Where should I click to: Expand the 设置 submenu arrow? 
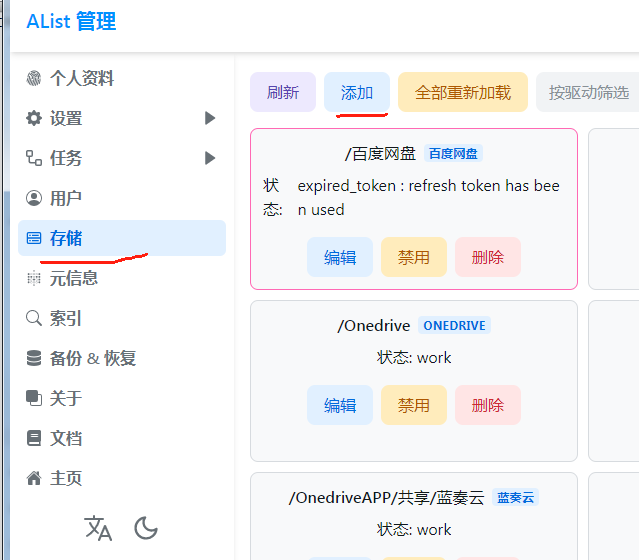click(210, 118)
